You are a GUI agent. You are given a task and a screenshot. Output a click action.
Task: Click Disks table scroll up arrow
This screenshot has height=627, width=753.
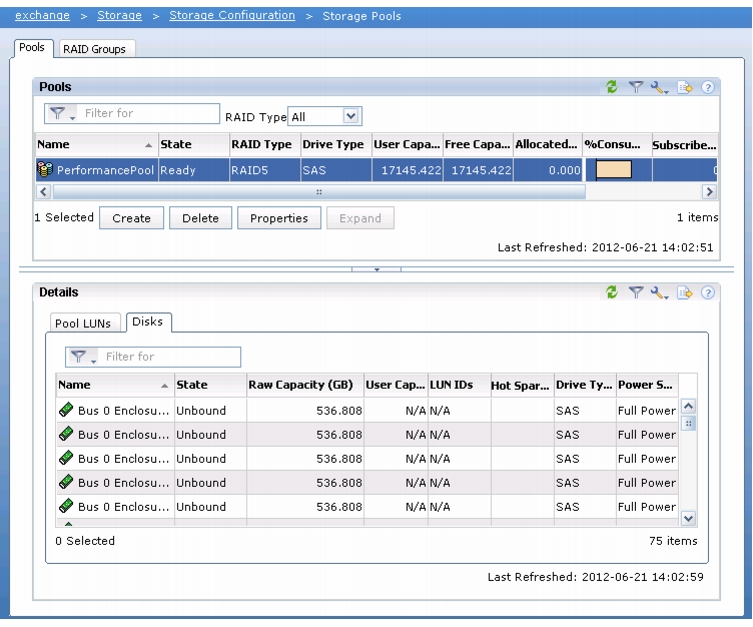[688, 406]
